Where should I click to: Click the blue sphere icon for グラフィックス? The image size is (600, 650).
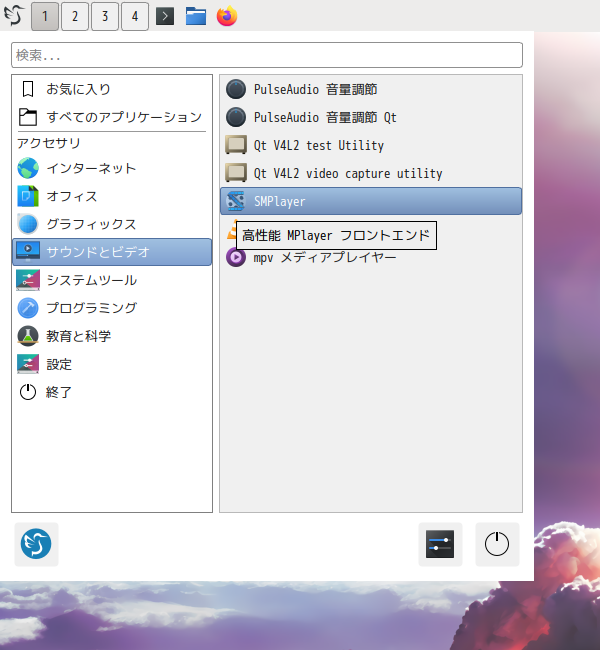point(28,224)
